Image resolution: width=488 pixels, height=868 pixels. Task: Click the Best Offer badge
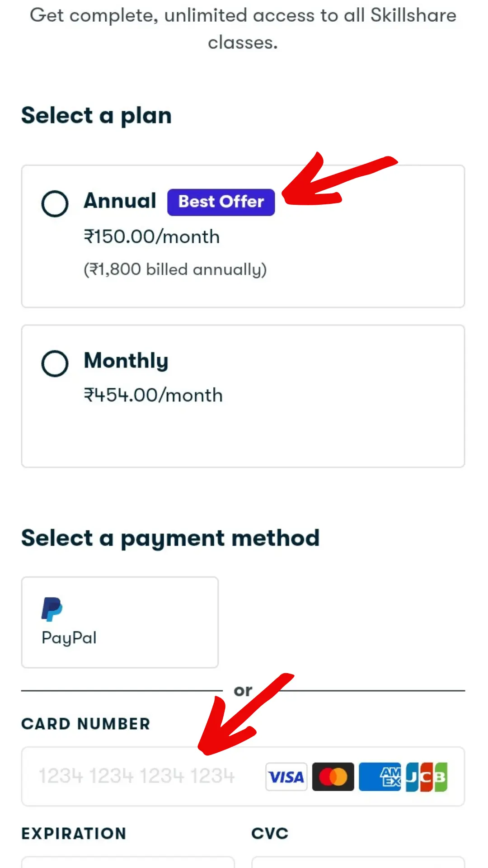pyautogui.click(x=221, y=202)
